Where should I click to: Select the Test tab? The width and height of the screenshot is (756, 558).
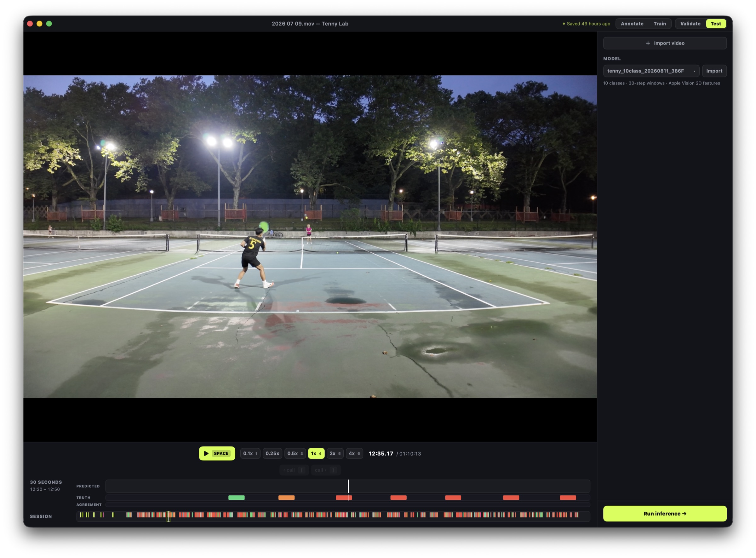tap(715, 24)
